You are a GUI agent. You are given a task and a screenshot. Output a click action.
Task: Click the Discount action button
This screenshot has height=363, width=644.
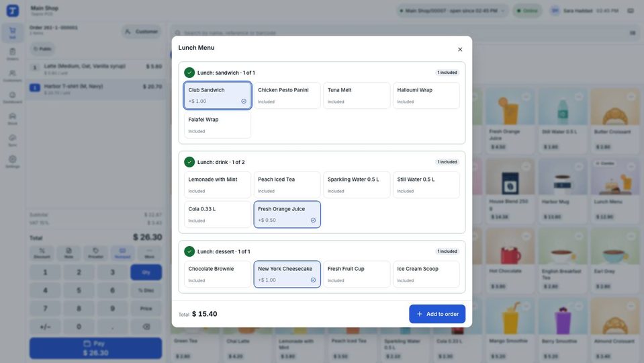[42, 253]
